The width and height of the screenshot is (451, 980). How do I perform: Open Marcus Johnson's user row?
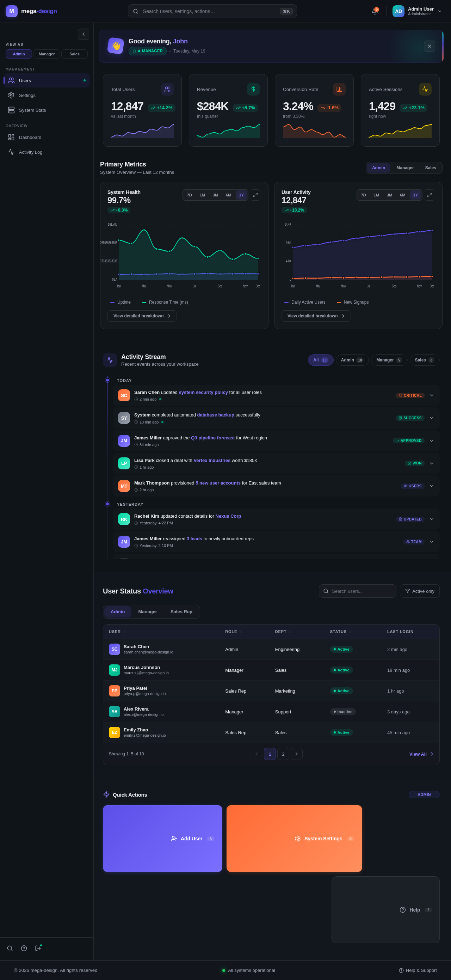point(271,670)
